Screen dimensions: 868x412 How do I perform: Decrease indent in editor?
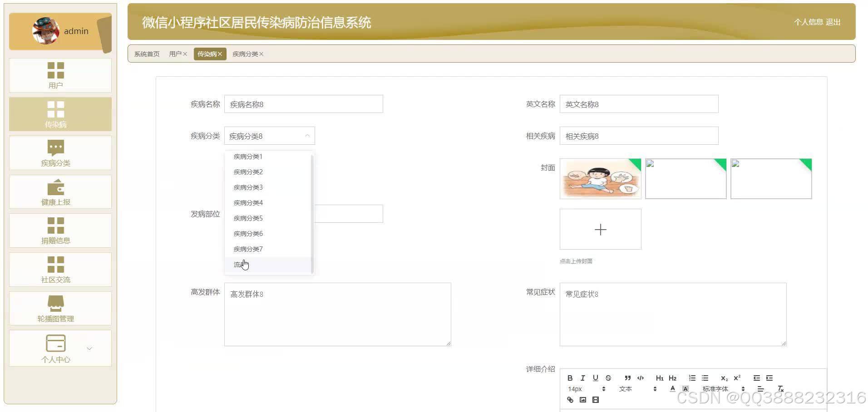click(x=756, y=378)
